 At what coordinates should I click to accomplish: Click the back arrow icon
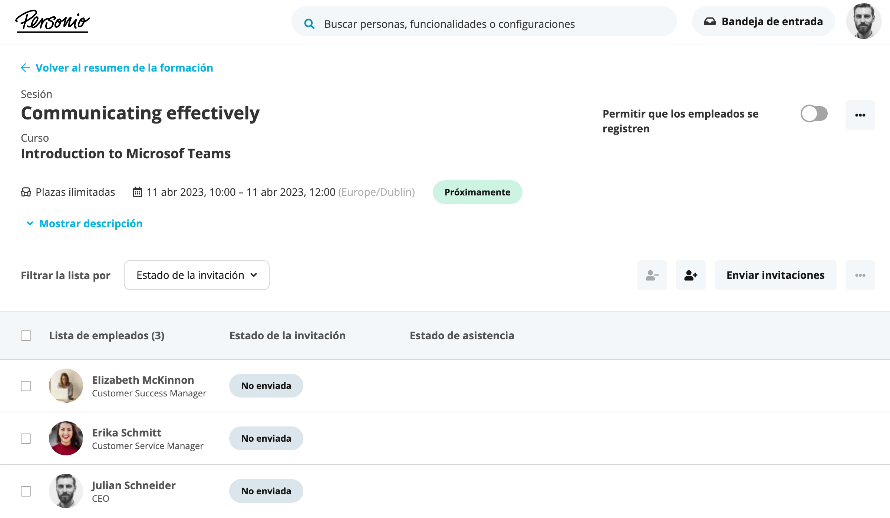tap(26, 68)
